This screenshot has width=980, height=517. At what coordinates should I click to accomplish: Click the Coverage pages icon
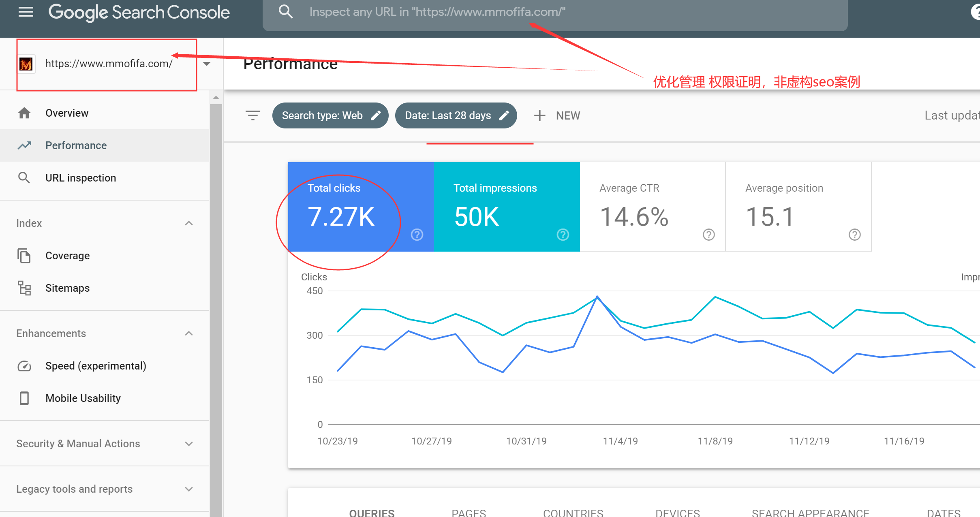click(x=24, y=255)
